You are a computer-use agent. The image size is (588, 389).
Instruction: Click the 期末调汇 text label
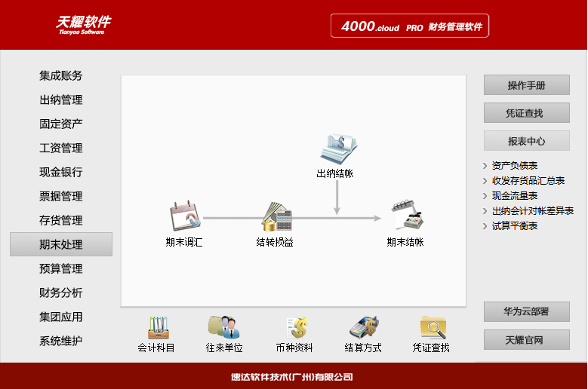point(184,242)
